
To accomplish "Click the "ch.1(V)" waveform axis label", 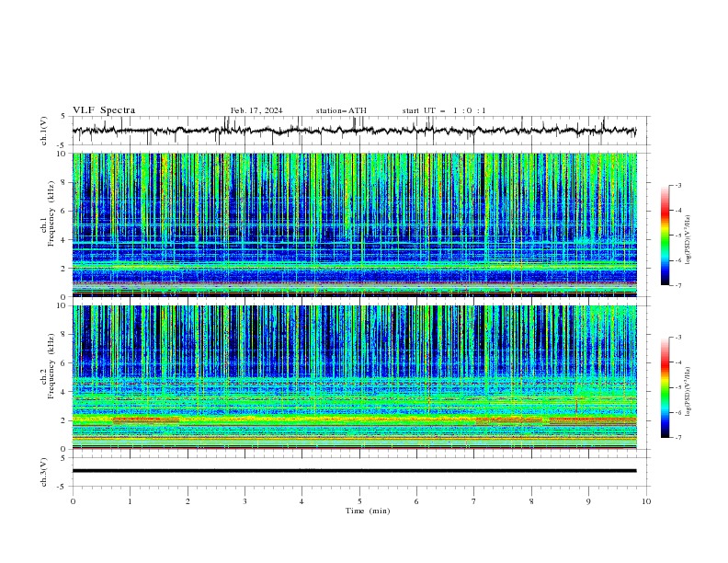I will pyautogui.click(x=44, y=131).
